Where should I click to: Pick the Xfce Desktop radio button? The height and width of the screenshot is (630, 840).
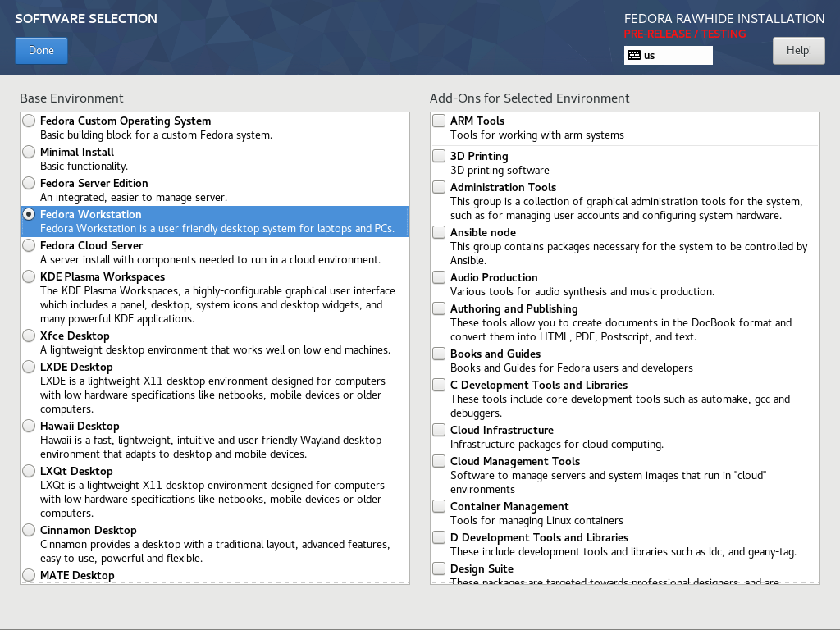[29, 336]
